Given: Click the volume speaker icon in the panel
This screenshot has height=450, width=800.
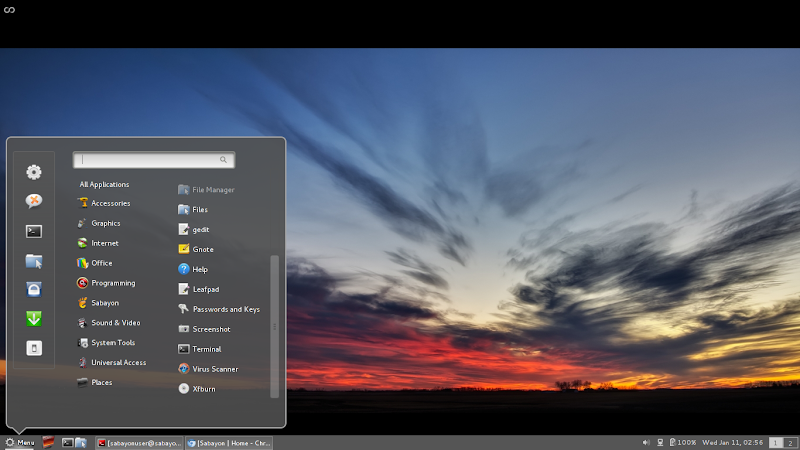Looking at the screenshot, I should click(x=646, y=442).
